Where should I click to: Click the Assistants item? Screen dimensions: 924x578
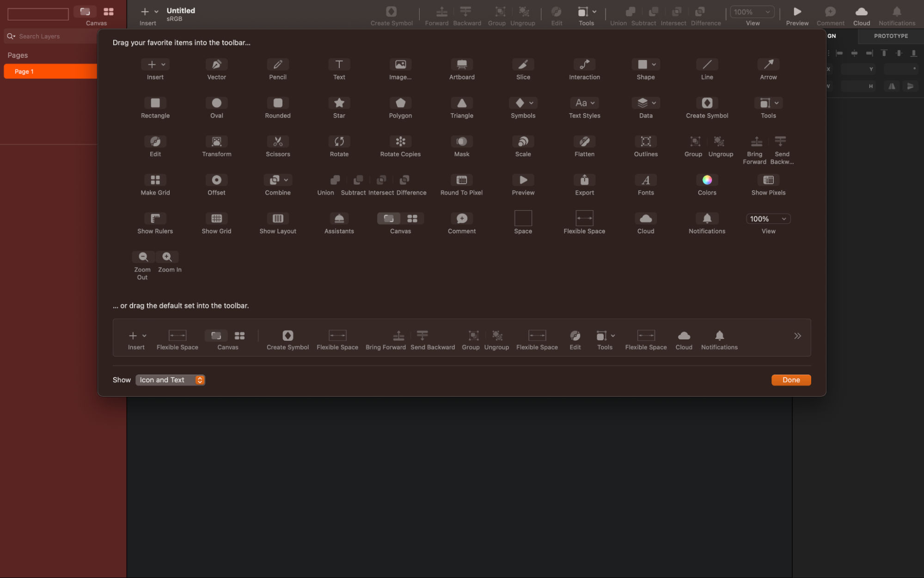339,223
